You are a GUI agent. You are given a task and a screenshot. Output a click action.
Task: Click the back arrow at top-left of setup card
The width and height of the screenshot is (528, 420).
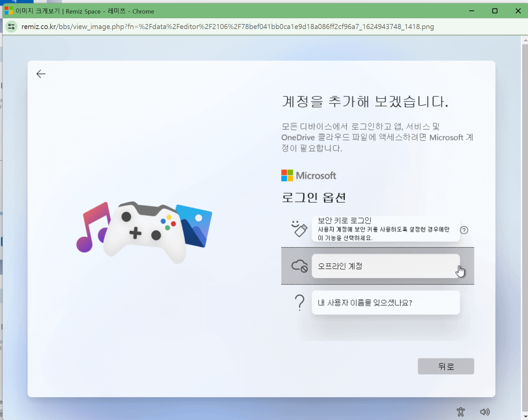pyautogui.click(x=41, y=74)
